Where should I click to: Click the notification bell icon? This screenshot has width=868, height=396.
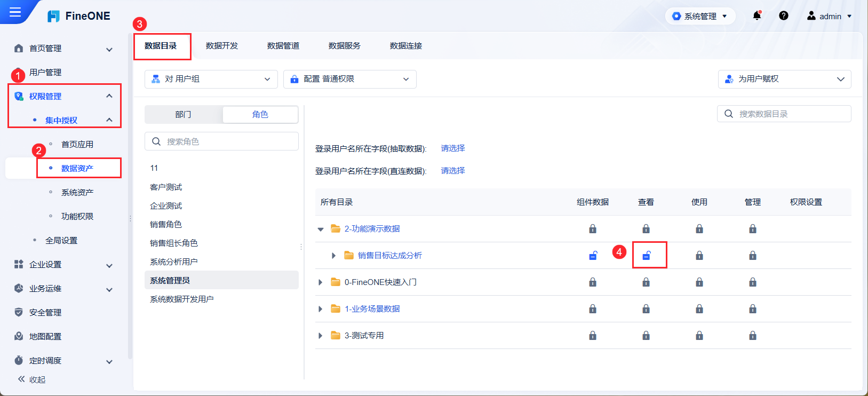756,16
